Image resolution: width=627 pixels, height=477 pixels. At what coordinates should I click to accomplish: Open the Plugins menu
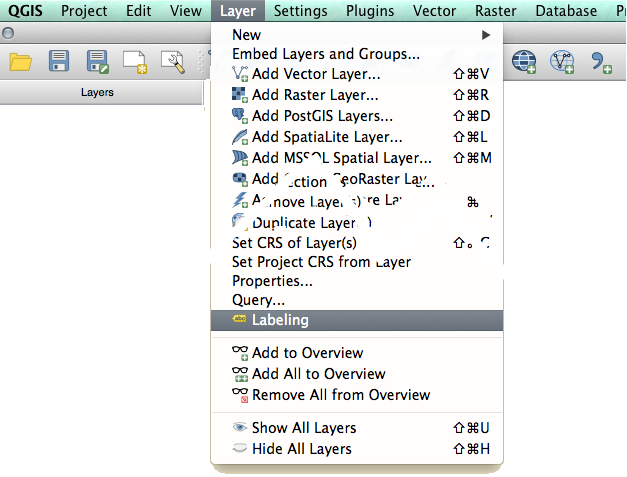pyautogui.click(x=370, y=11)
